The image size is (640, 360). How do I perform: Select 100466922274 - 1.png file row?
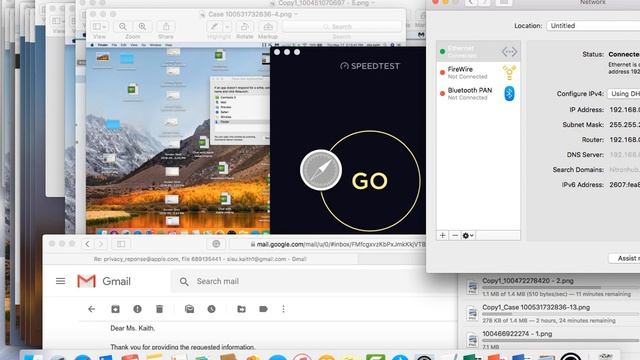(x=549, y=340)
